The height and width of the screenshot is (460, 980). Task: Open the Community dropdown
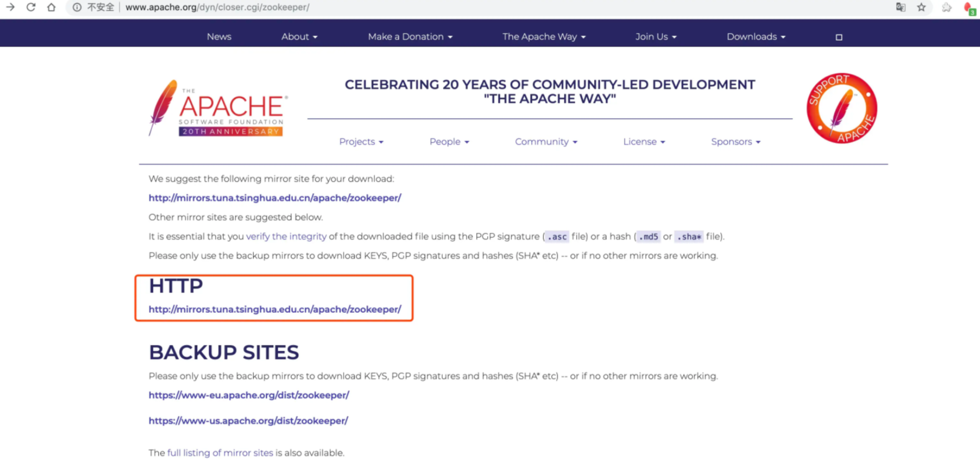coord(546,142)
